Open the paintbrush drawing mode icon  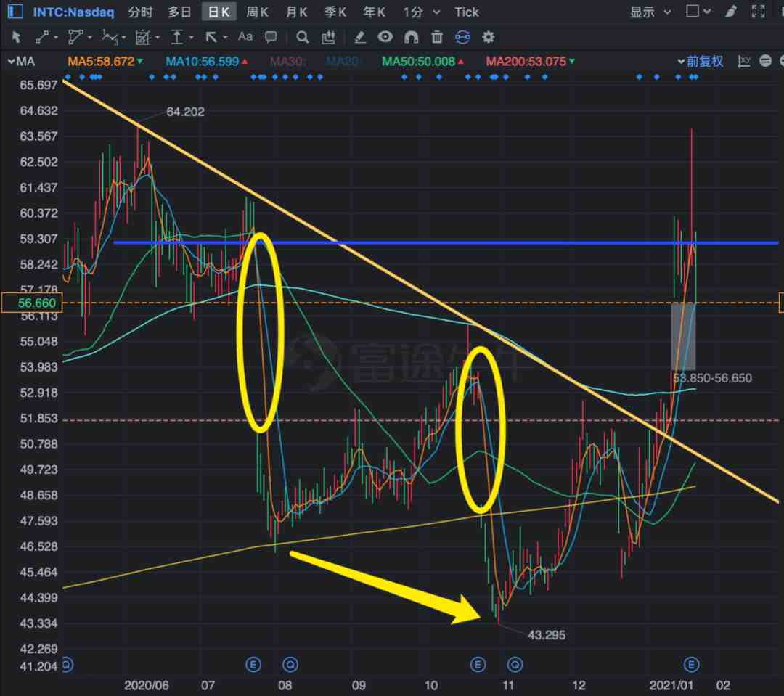[731, 12]
